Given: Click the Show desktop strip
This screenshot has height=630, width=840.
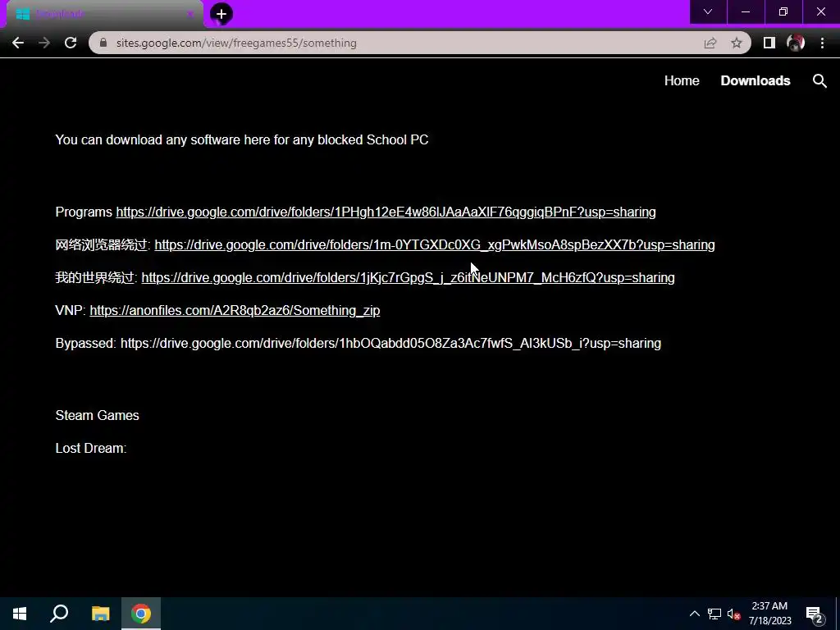Looking at the screenshot, I should pyautogui.click(x=838, y=614).
